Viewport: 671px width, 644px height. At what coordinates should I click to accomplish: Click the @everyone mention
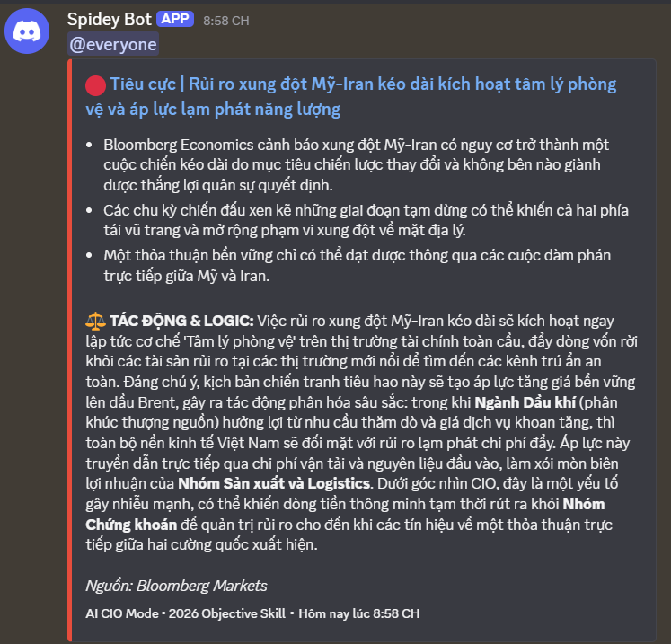pos(113,45)
